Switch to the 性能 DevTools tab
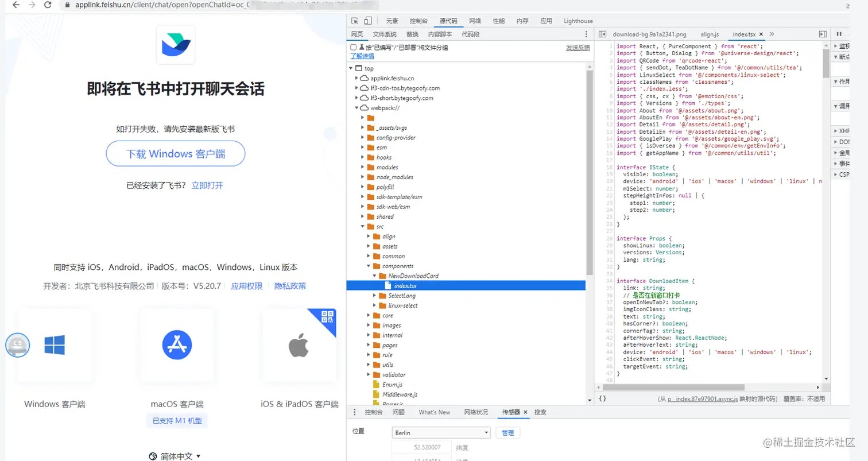The height and width of the screenshot is (461, 868). pos(499,21)
